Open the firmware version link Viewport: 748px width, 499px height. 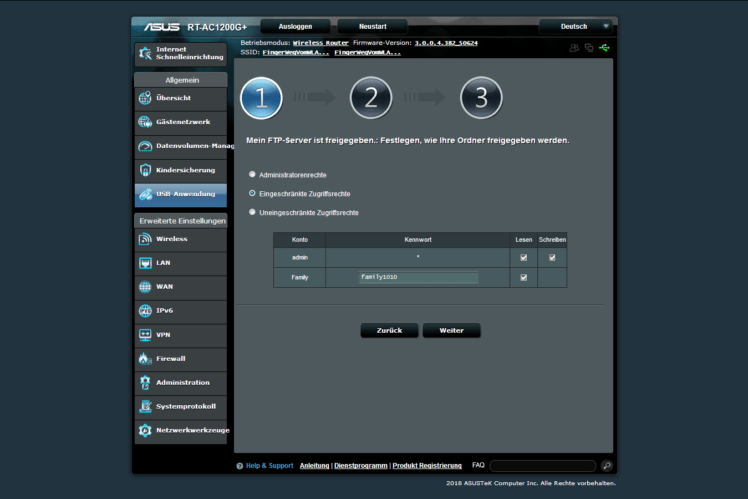446,43
